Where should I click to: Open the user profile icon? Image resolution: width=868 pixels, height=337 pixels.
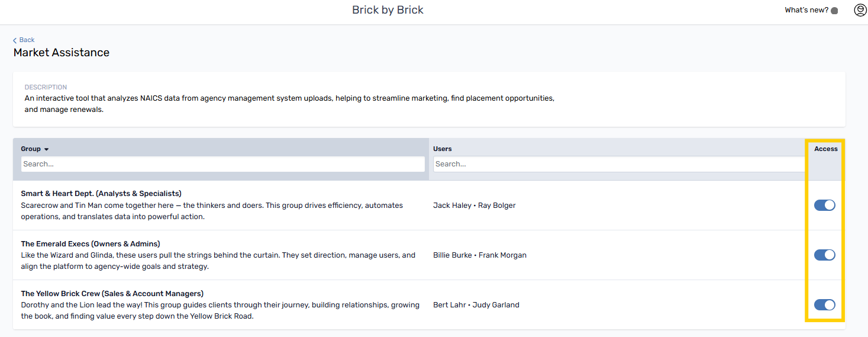(x=860, y=10)
